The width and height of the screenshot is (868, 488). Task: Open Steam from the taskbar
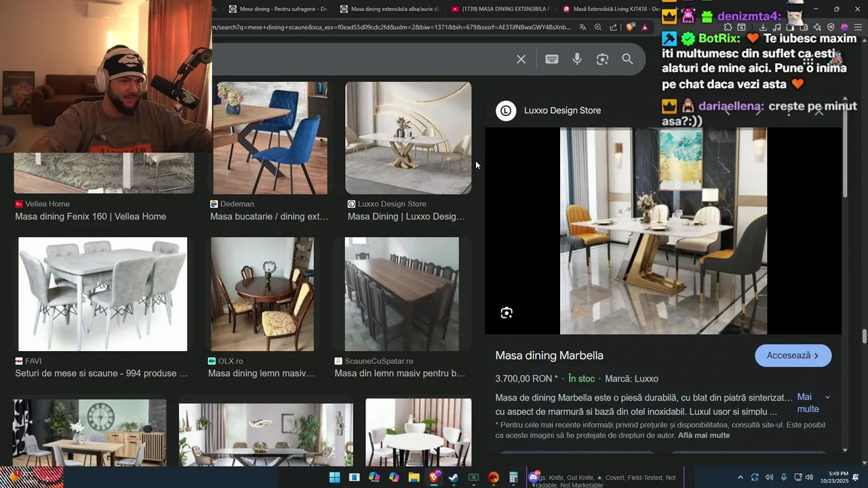tap(454, 477)
